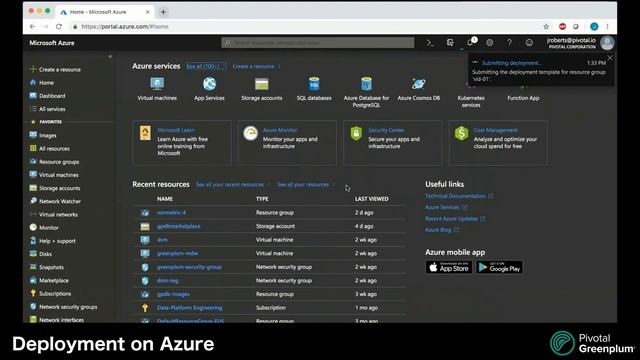Get the app on Google Play badge

point(499,267)
